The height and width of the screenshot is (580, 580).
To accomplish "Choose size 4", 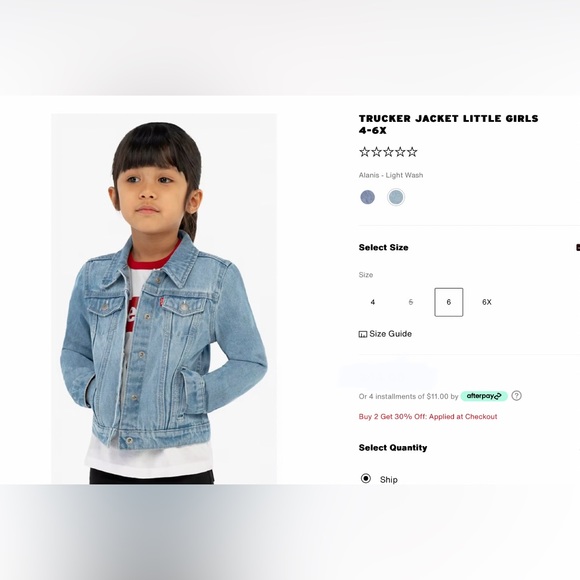I will click(372, 302).
